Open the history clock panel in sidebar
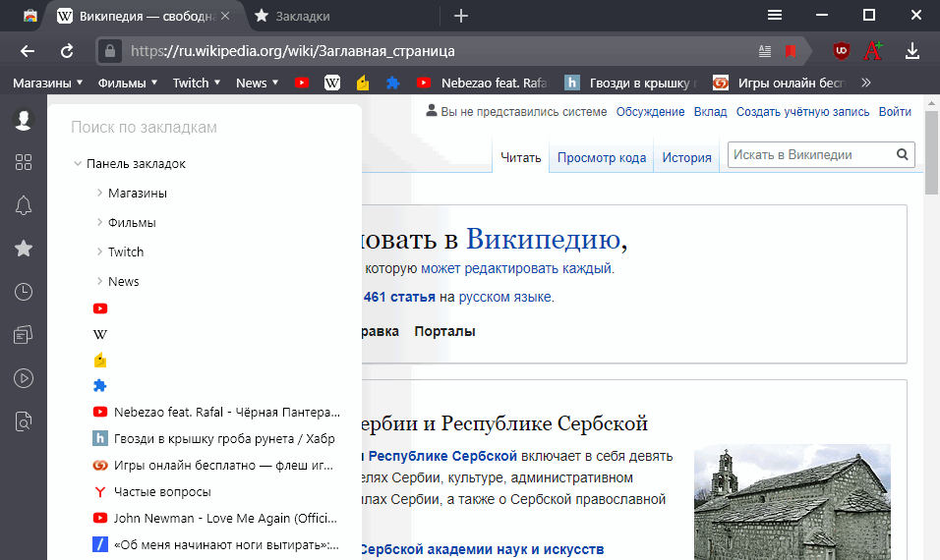Viewport: 940px width, 560px height. [24, 292]
